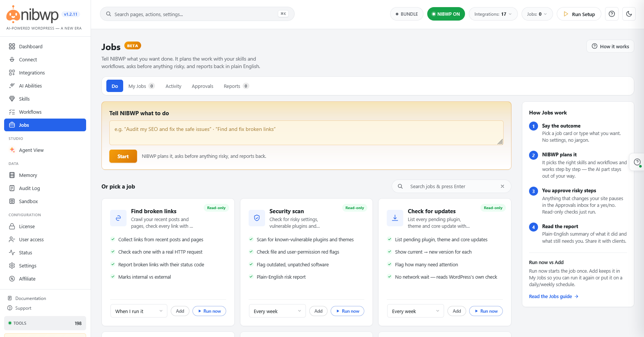This screenshot has height=337, width=644.
Task: Click the How it works button
Action: (610, 46)
